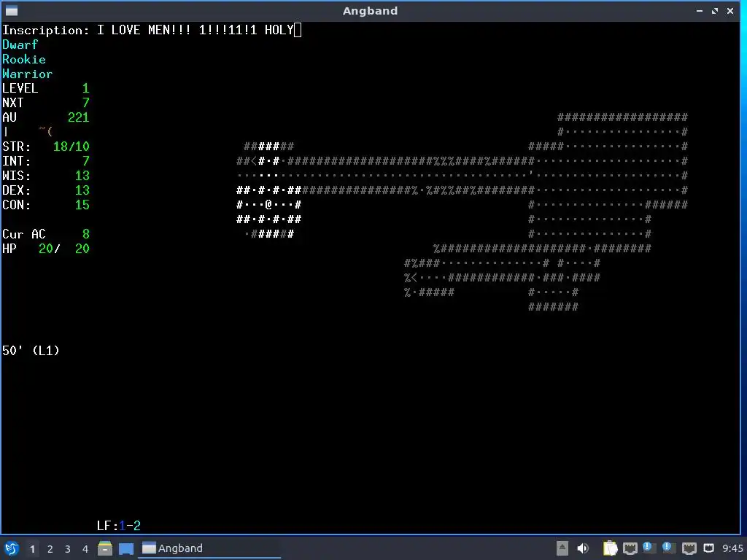The width and height of the screenshot is (747, 560).
Task: Maximize the Angband window
Action: pos(715,10)
